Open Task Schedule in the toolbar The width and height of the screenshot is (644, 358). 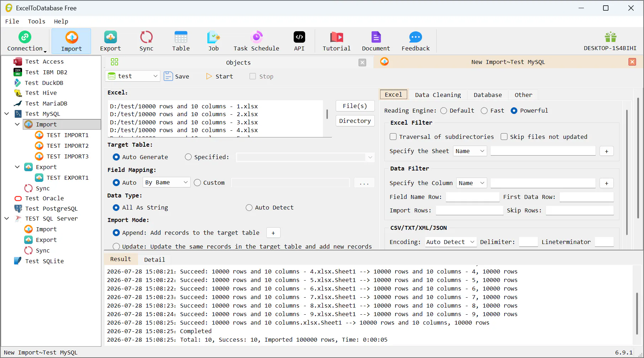(256, 41)
